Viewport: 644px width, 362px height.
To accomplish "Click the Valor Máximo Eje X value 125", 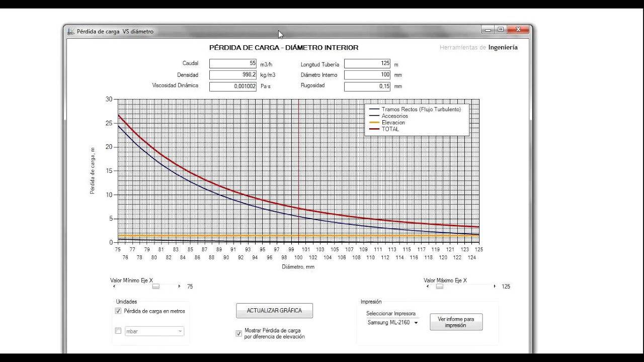I will tap(506, 287).
